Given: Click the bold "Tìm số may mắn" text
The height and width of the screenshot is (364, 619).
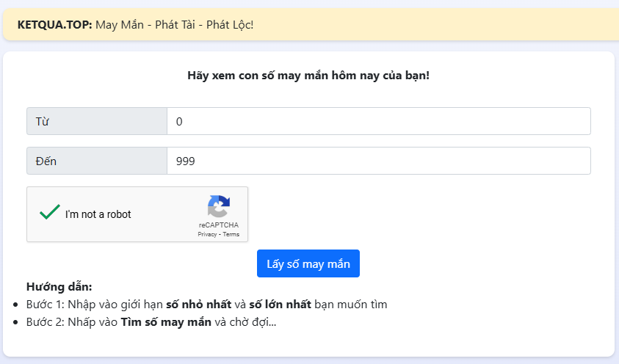Looking at the screenshot, I should [x=166, y=321].
